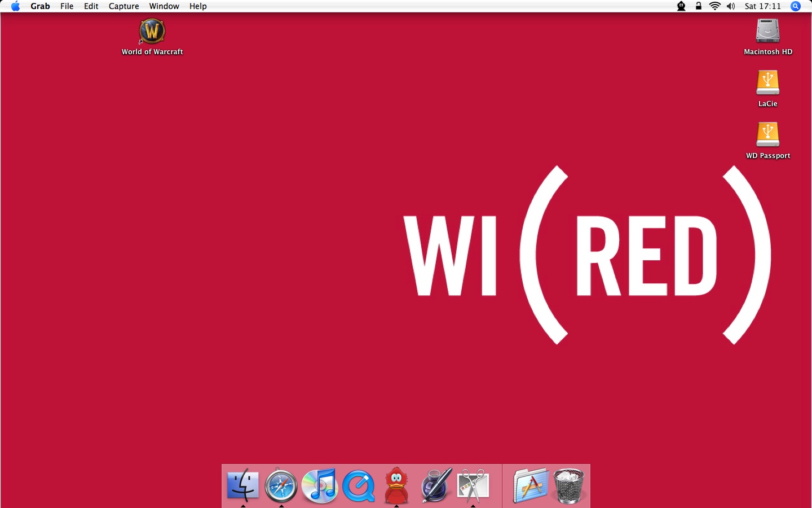
Task: Open the inkwell and pen app in the Dock
Action: (x=435, y=485)
